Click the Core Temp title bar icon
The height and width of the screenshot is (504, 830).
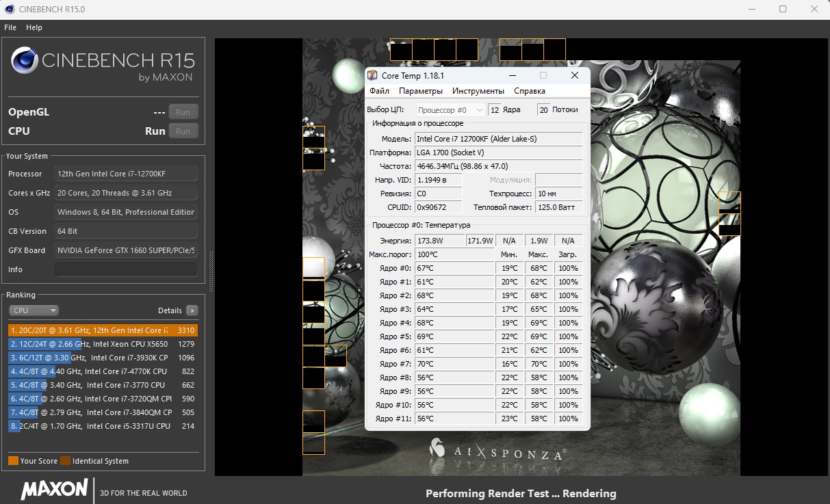click(372, 75)
